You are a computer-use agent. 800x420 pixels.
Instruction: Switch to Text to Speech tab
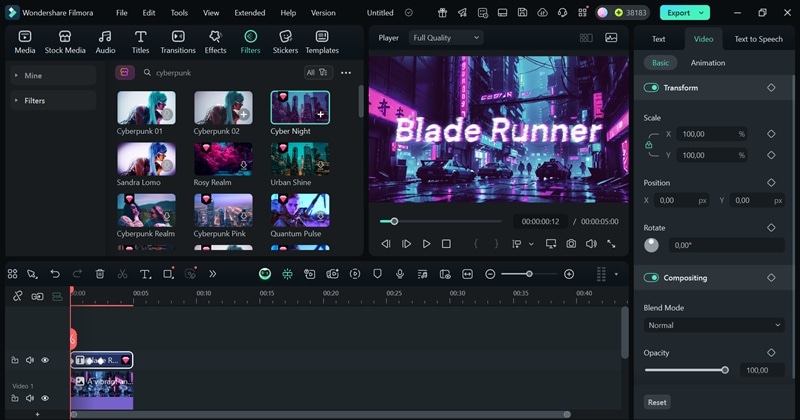point(758,39)
